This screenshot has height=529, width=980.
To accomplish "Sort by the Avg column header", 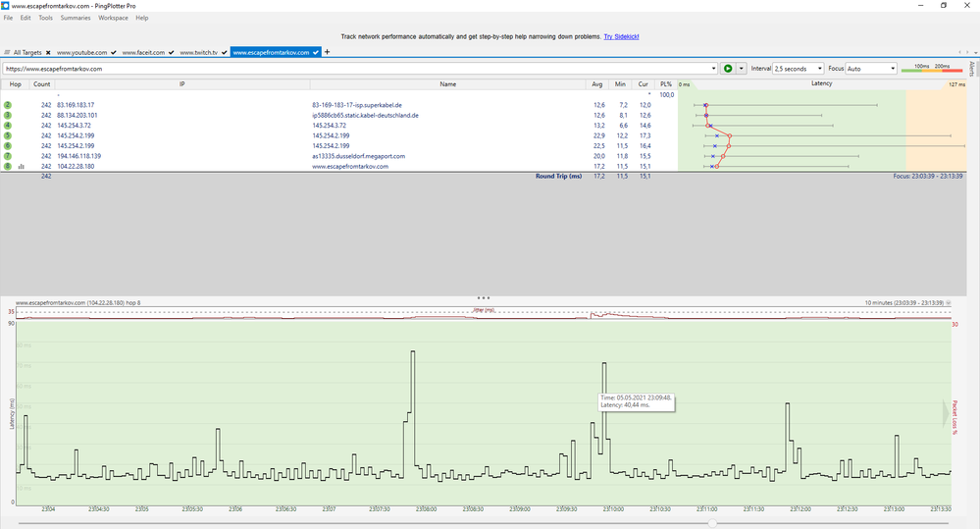I will pyautogui.click(x=596, y=84).
